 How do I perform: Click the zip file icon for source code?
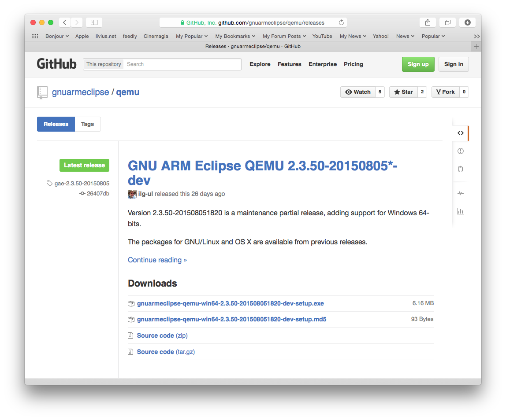click(130, 335)
